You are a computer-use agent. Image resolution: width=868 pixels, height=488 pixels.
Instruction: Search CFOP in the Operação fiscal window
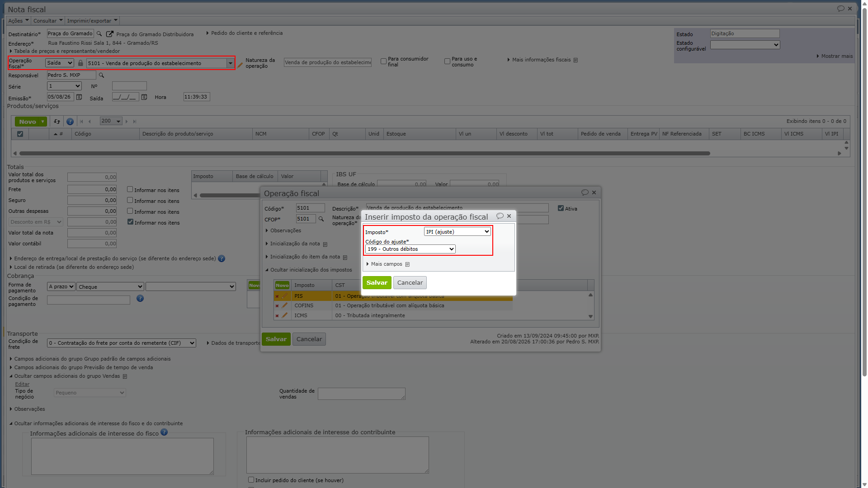pyautogui.click(x=321, y=219)
